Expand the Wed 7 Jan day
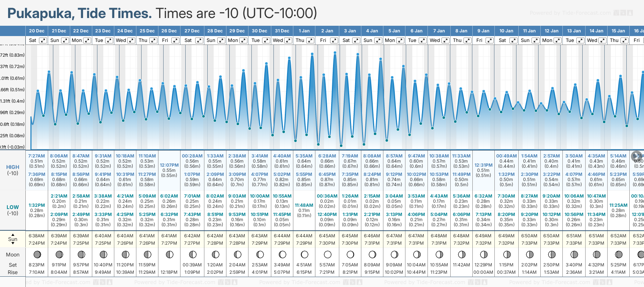This screenshot has width=644, height=287. pos(445,40)
